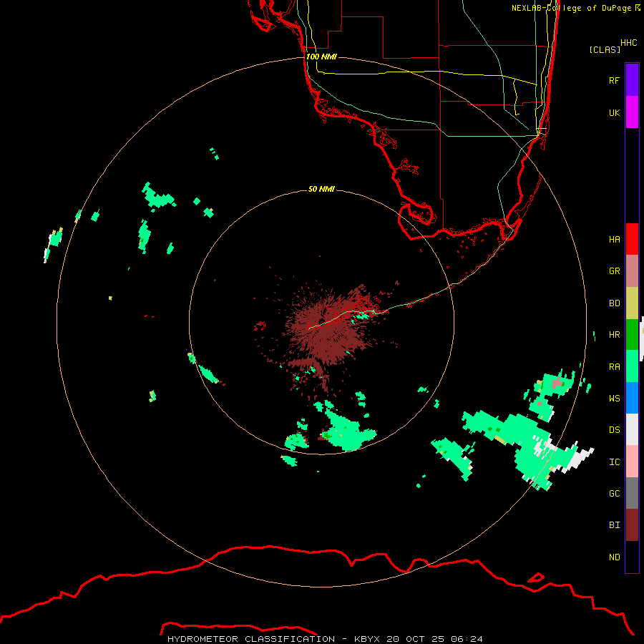Screen dimensions: 644x644
Task: Click the HYDROMETEOR CLASSIFICATION KBYX title text
Action: click(325, 639)
